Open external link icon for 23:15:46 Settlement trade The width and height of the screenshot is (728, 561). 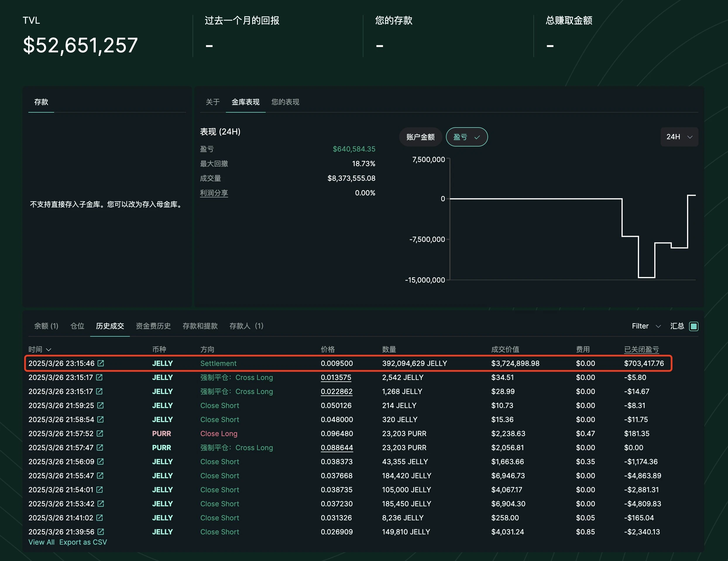[101, 363]
